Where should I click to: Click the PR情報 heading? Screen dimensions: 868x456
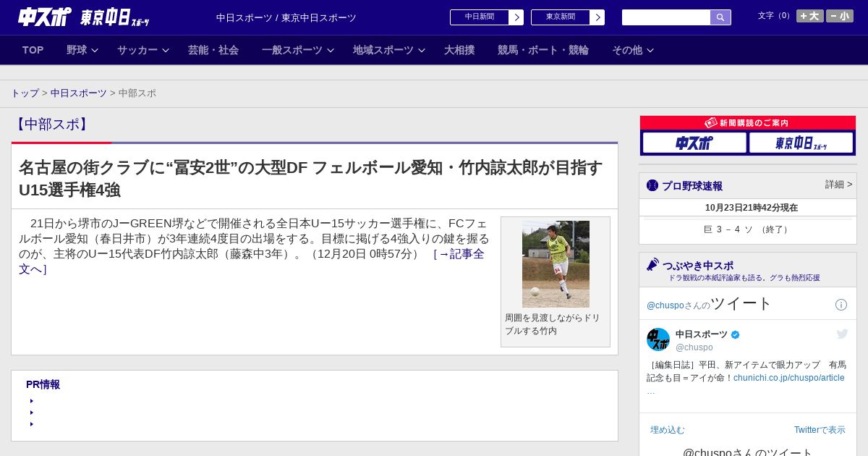pyautogui.click(x=43, y=385)
